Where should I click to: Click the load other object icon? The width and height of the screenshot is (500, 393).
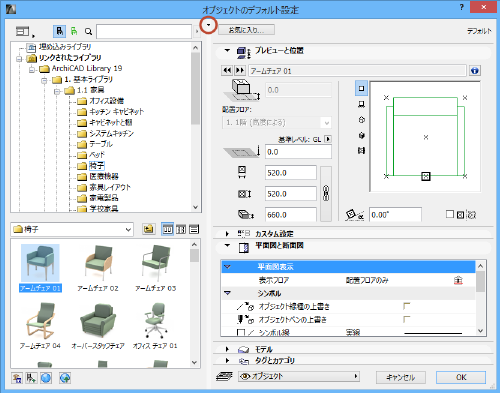[x=31, y=378]
